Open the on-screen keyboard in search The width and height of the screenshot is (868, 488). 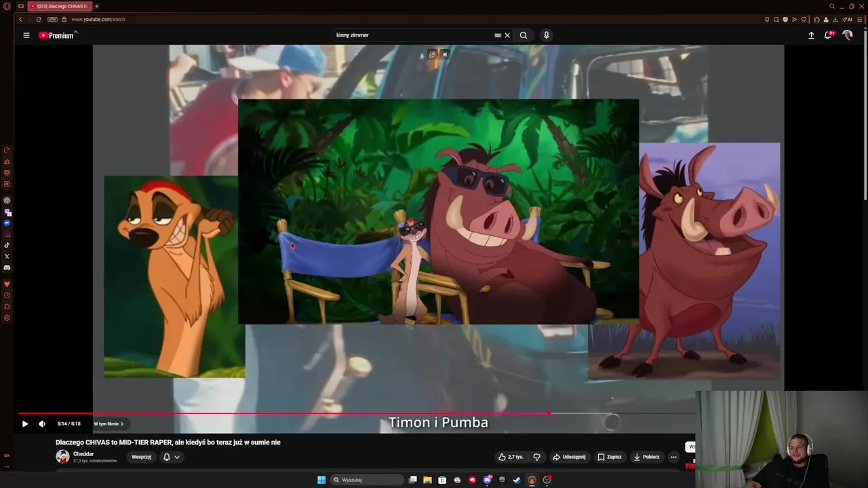(498, 35)
